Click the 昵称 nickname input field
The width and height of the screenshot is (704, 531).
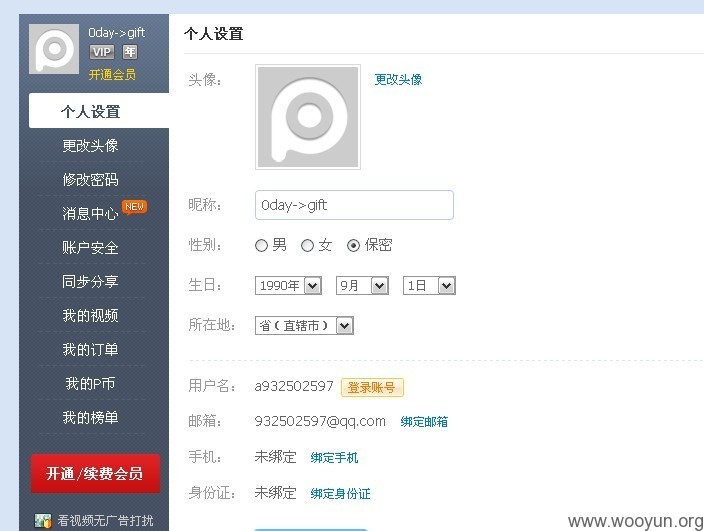[354, 205]
